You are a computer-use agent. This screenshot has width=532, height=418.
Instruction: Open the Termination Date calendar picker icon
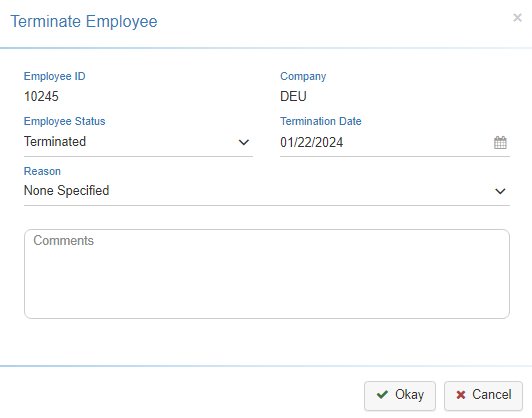[x=500, y=142]
